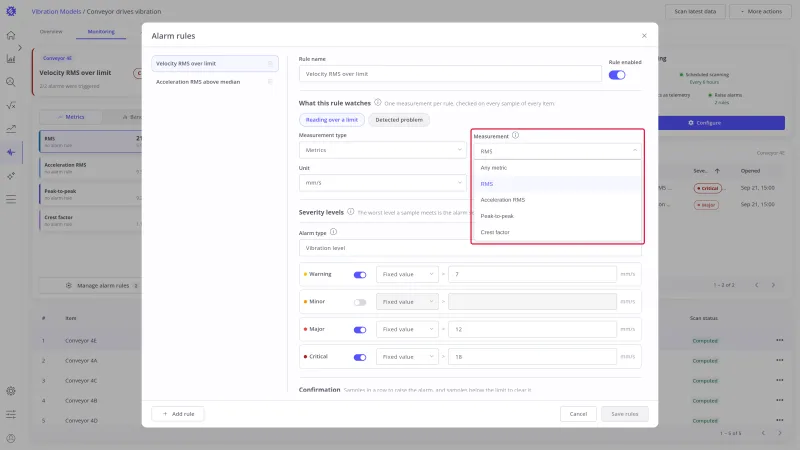Open Critical Fixed value dropdown

click(407, 357)
